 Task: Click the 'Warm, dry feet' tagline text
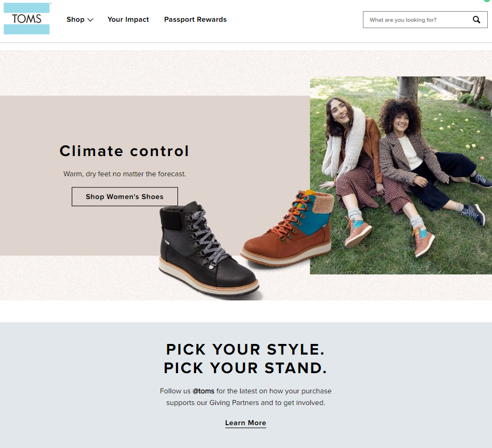pyautogui.click(x=124, y=174)
